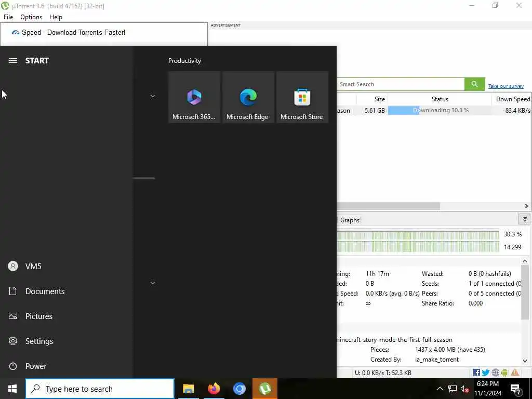Collapse the lower app list group chevron
The width and height of the screenshot is (532, 399).
click(x=153, y=283)
